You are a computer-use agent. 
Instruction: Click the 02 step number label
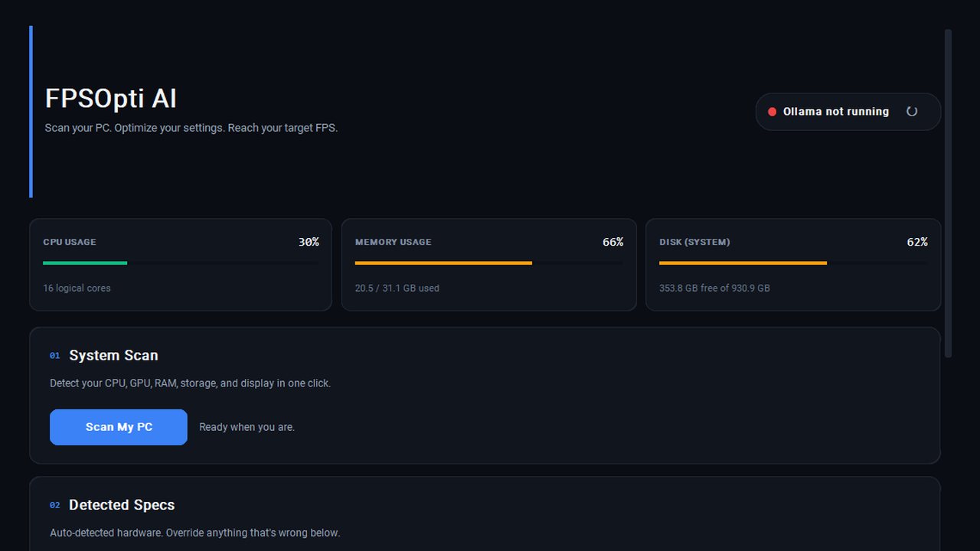54,506
